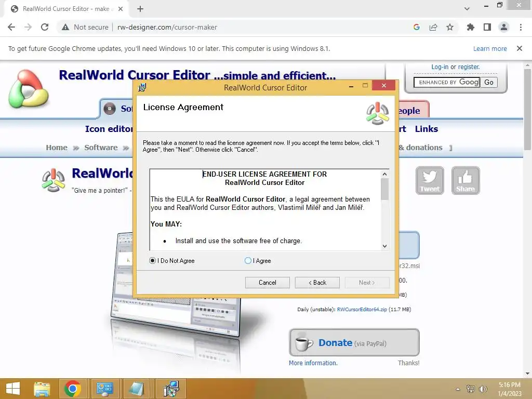Click the disabled Next button
532x399 pixels.
(x=367, y=283)
